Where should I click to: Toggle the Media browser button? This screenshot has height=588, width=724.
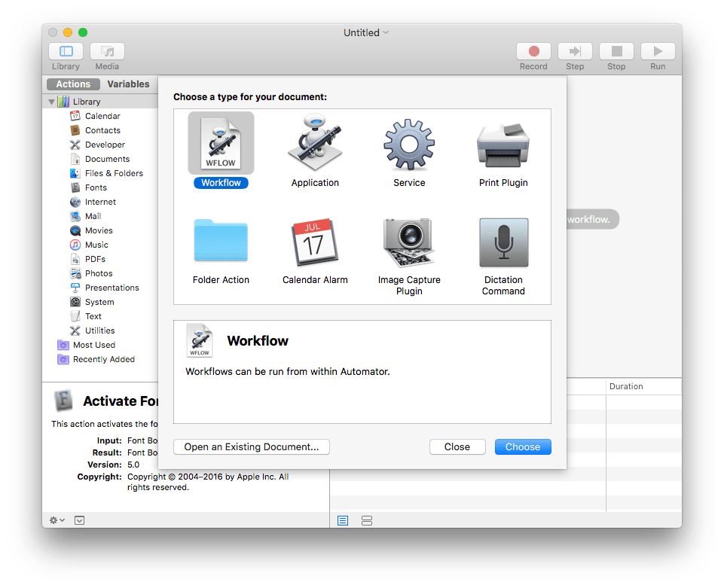pyautogui.click(x=107, y=51)
